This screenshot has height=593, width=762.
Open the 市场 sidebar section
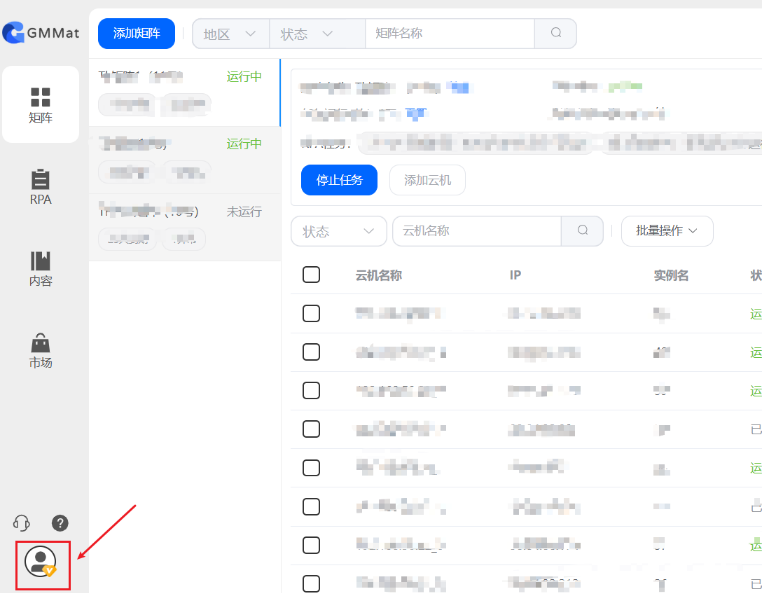(40, 350)
